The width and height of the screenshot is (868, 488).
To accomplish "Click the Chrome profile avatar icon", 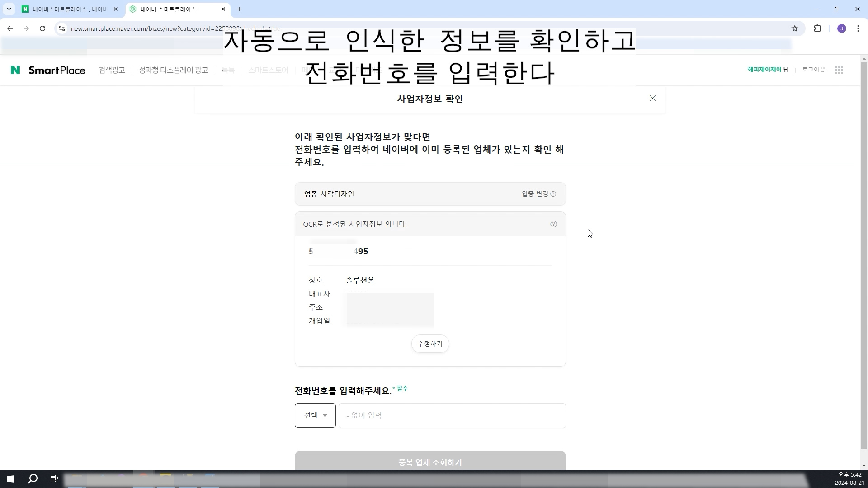I will pos(841,28).
